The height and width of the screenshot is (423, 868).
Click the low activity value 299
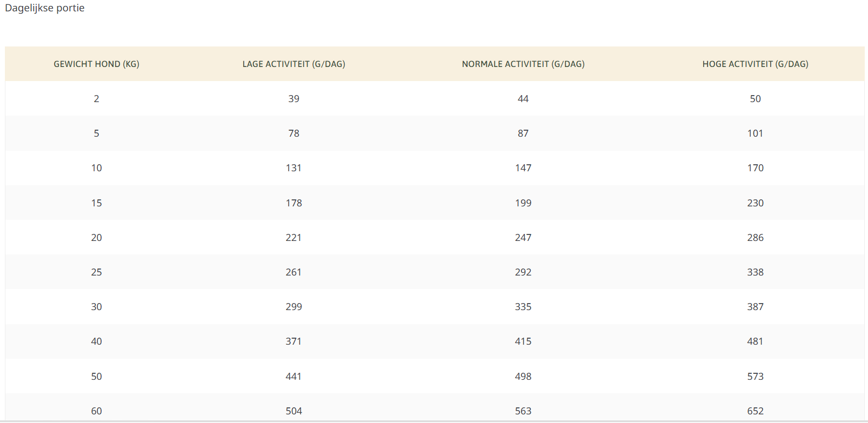293,307
